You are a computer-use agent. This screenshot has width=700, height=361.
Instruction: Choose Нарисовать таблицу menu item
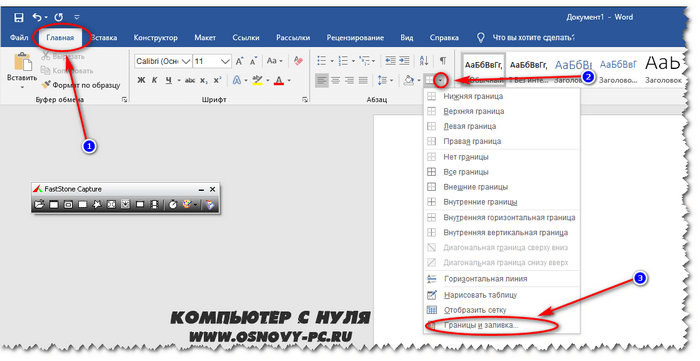[501, 295]
